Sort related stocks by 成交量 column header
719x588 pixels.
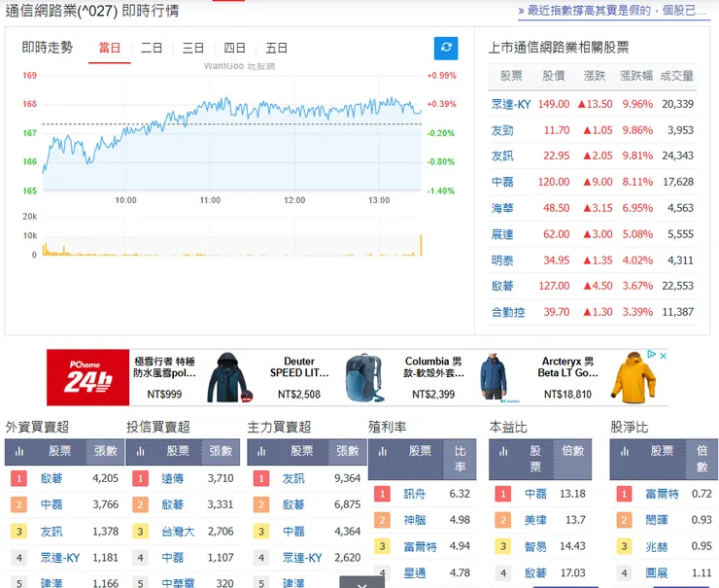pyautogui.click(x=676, y=76)
